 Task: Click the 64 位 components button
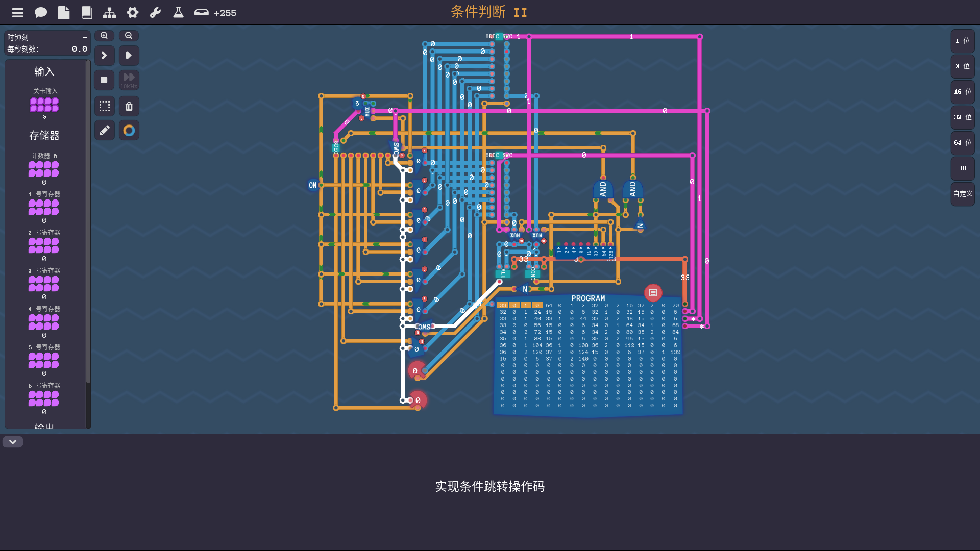[x=963, y=143]
